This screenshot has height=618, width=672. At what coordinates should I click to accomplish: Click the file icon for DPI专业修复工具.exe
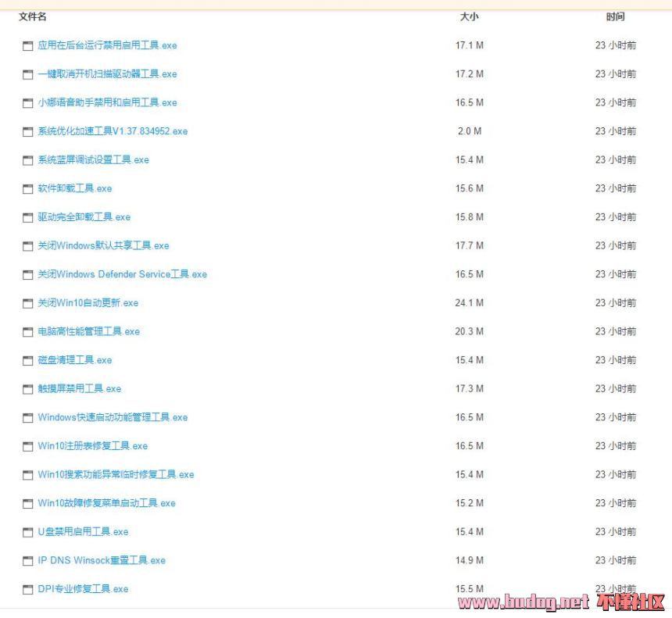pyautogui.click(x=28, y=590)
